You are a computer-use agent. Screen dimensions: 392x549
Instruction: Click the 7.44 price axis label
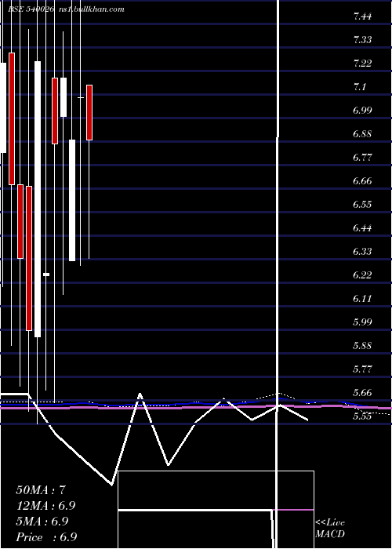point(362,16)
